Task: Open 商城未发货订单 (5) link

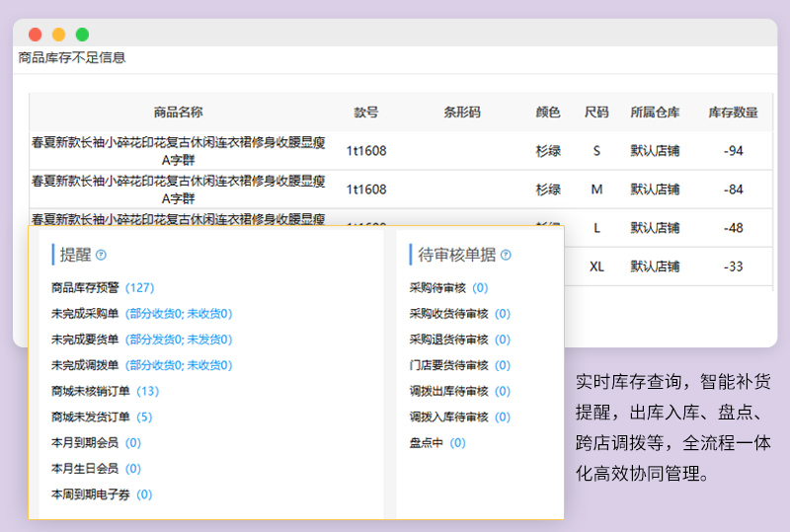Action: pyautogui.click(x=144, y=417)
